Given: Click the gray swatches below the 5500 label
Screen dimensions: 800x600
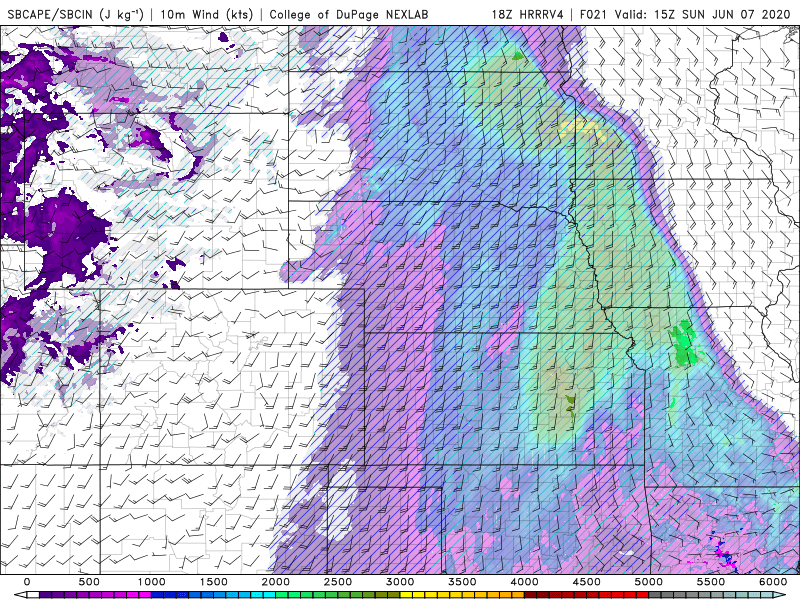Looking at the screenshot, I should tap(712, 595).
